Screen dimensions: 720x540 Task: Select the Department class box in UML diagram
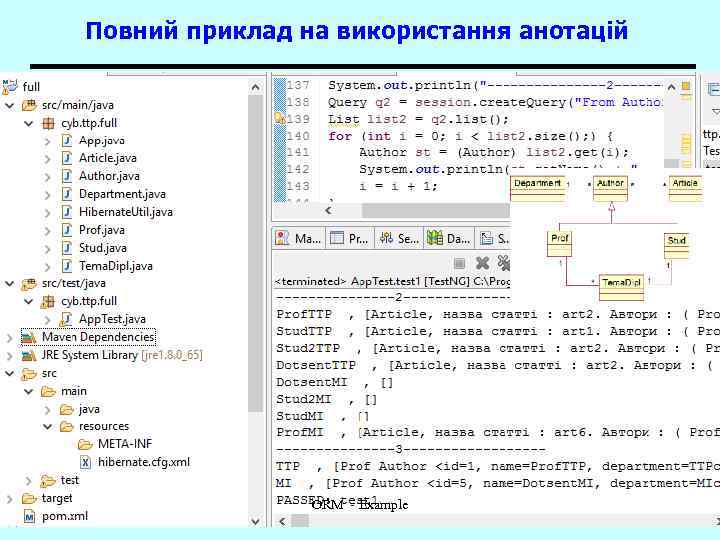tap(538, 189)
